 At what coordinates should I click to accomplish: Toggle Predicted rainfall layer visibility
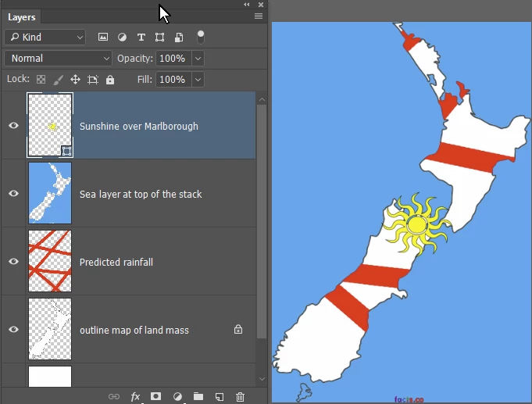tap(13, 261)
